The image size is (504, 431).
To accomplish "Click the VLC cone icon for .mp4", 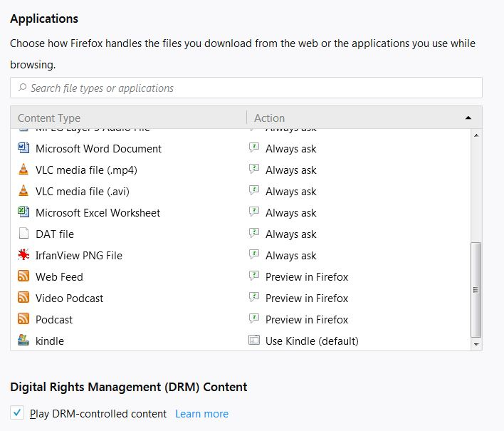I will click(x=23, y=170).
